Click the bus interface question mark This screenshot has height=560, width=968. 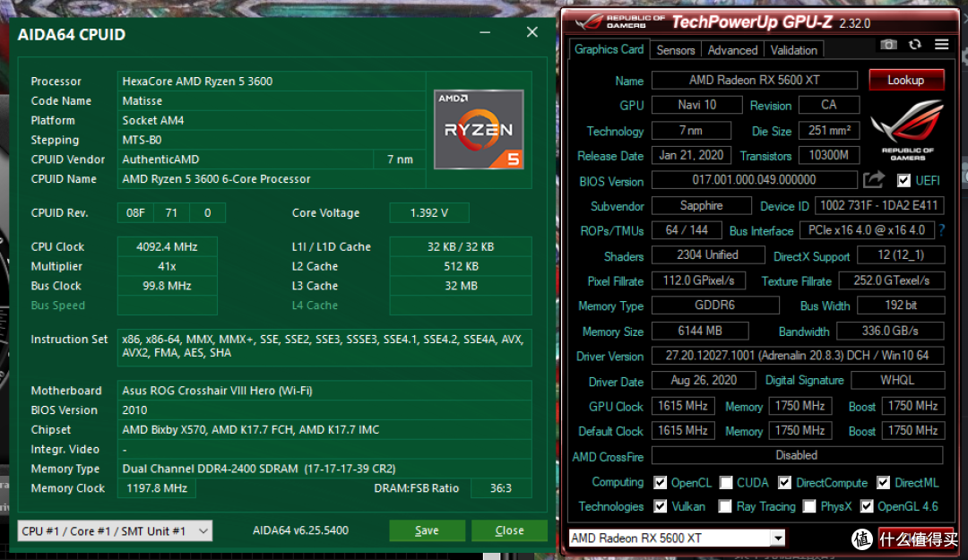pyautogui.click(x=942, y=230)
